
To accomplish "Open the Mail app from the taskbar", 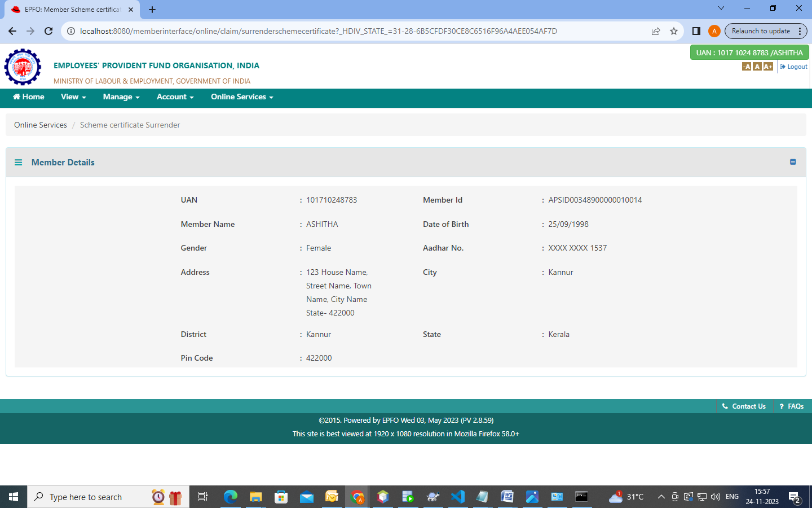I will [306, 497].
